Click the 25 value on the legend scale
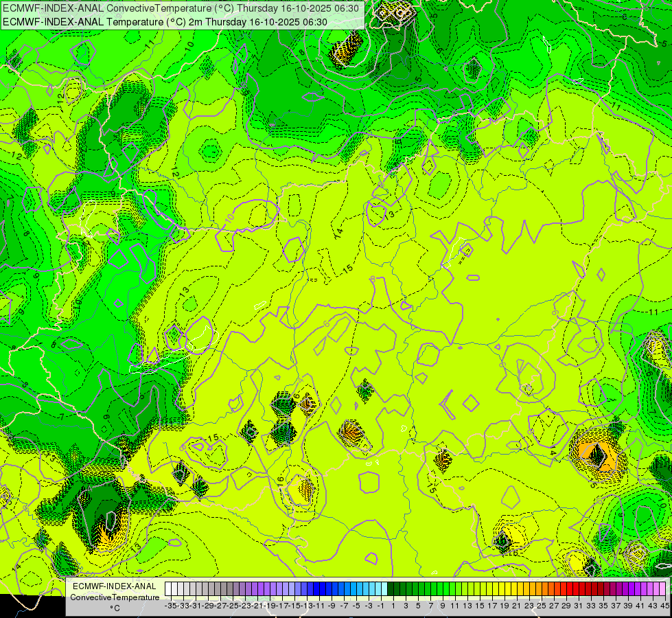 click(542, 606)
